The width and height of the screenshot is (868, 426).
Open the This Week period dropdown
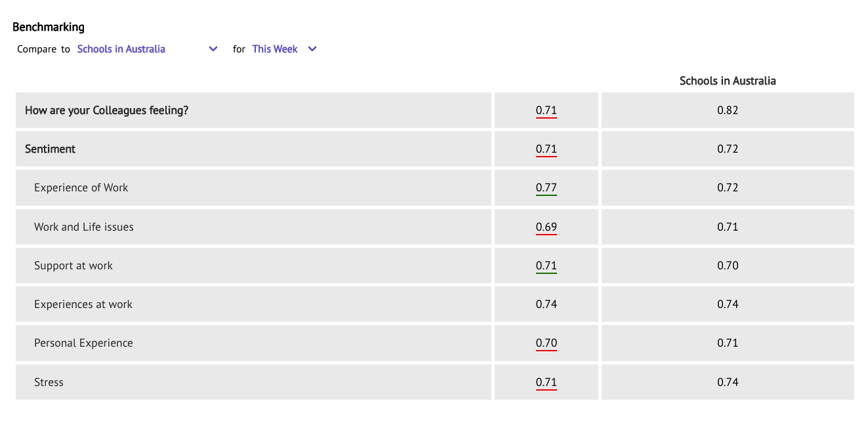coord(284,49)
